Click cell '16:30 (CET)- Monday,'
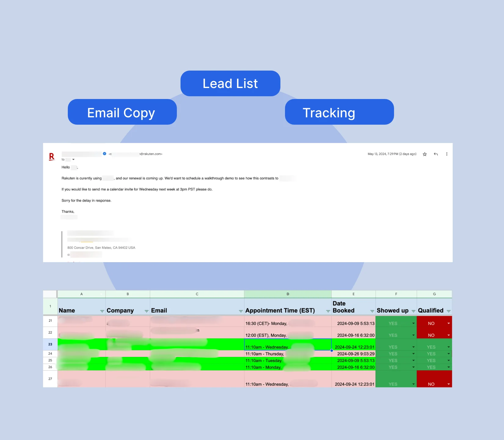Image resolution: width=504 pixels, height=440 pixels. pos(288,321)
